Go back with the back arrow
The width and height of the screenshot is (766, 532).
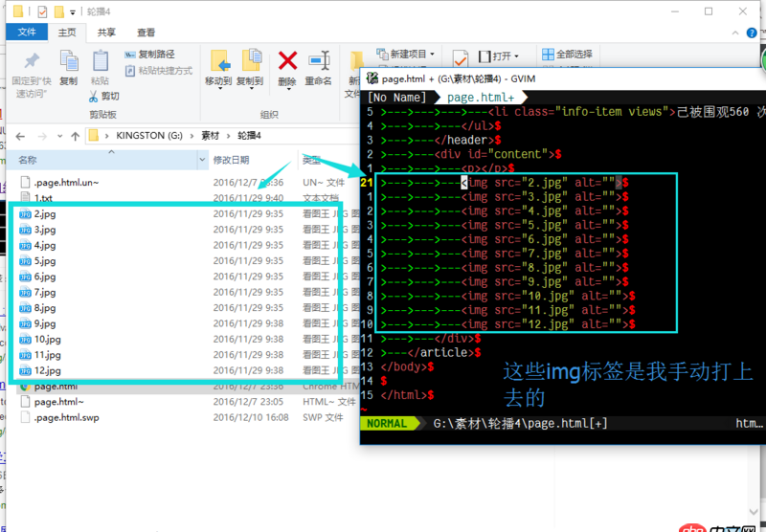(20, 136)
